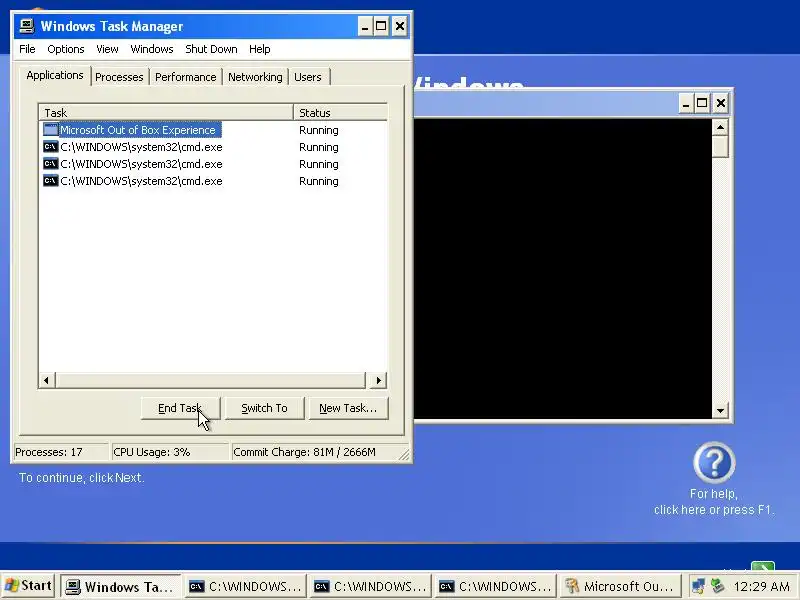The width and height of the screenshot is (800, 600).
Task: Switch to Microsoft Ou... taskbar button
Action: (x=621, y=587)
